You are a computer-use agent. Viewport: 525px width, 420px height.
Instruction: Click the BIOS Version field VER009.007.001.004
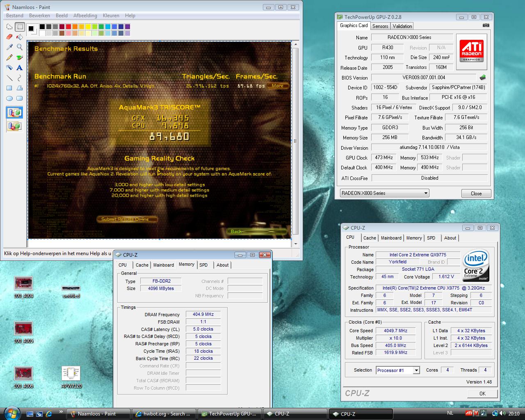pyautogui.click(x=424, y=77)
